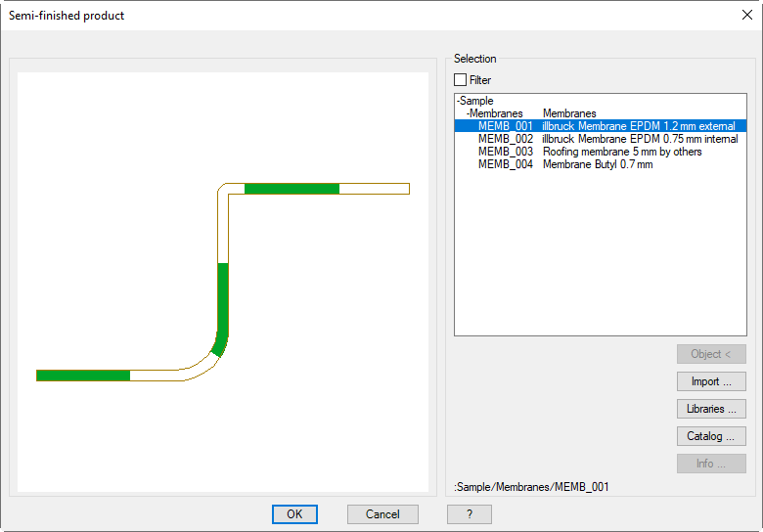Image resolution: width=763 pixels, height=532 pixels.
Task: Collapse the Membranes folder node
Action: click(x=469, y=113)
